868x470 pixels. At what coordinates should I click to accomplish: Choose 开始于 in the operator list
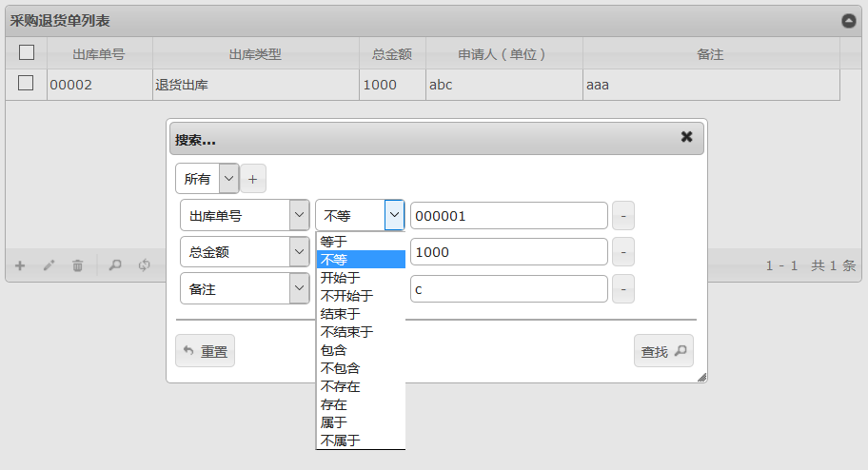click(340, 278)
